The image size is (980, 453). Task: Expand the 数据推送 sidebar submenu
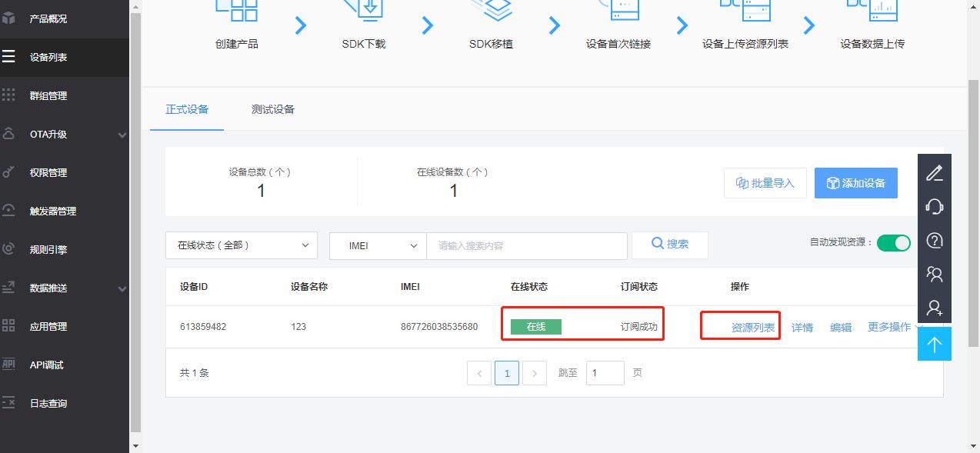(x=54, y=288)
